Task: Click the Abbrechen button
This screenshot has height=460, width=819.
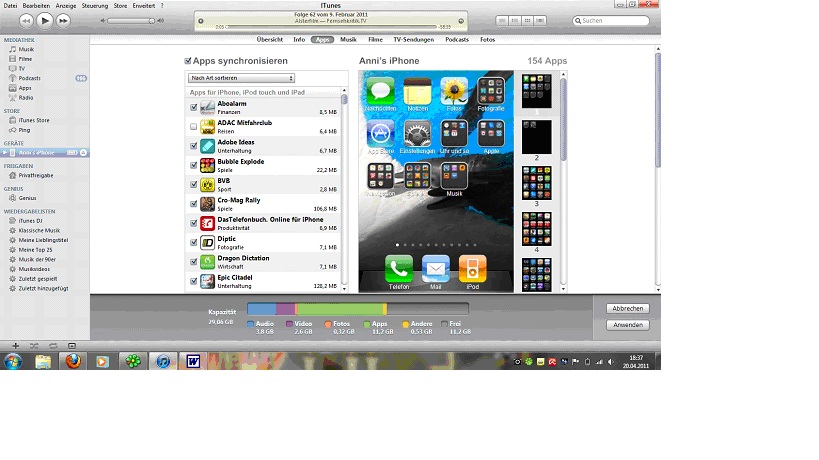Action: (628, 308)
